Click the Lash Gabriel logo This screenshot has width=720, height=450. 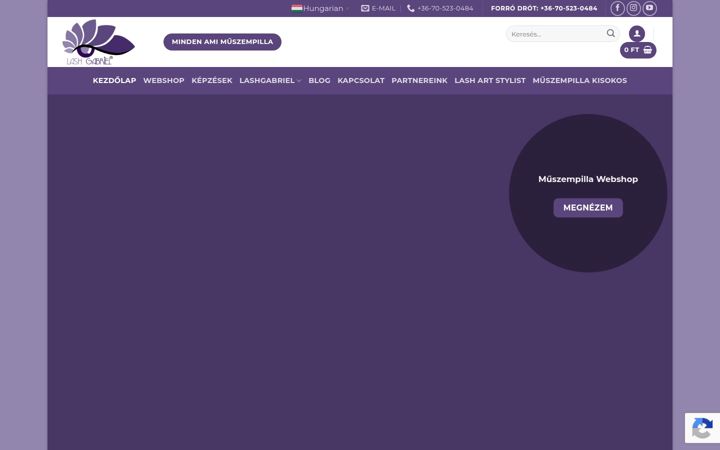[x=98, y=42]
